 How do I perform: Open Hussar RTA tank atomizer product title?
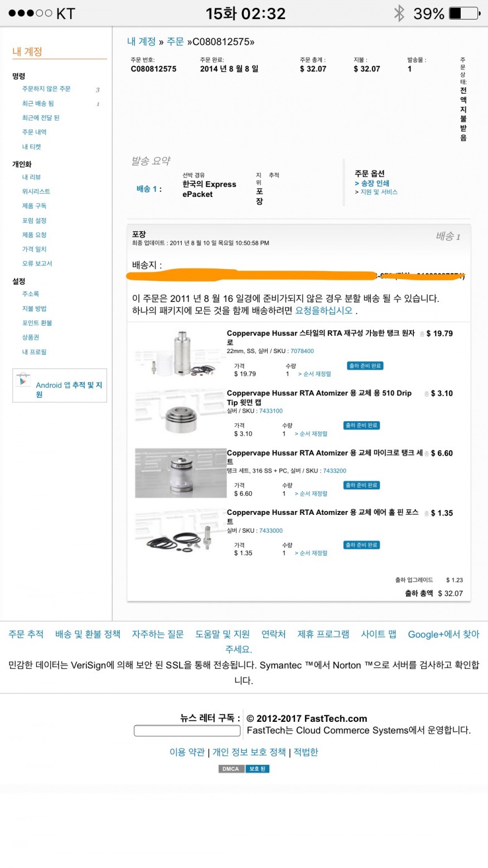[x=321, y=337]
